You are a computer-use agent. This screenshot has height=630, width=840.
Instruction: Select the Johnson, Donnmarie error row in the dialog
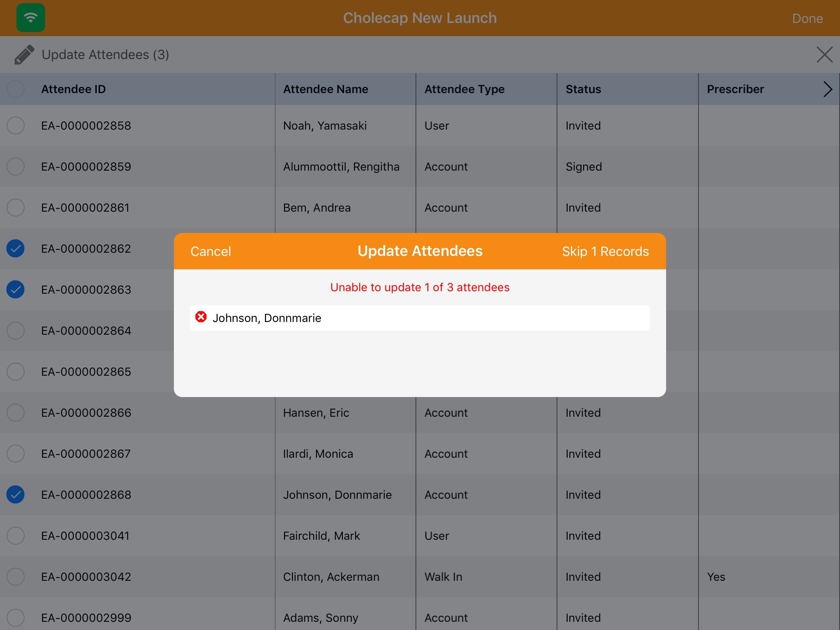(x=420, y=318)
